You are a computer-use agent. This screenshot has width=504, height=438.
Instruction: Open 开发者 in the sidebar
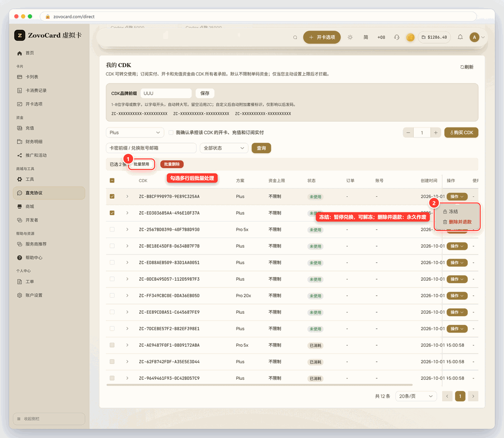[49, 220]
